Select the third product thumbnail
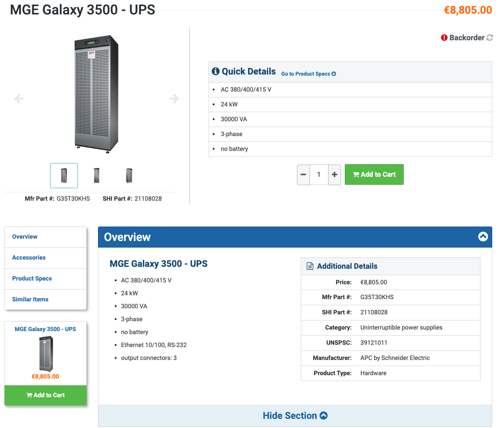The image size is (504, 428). pos(129,176)
